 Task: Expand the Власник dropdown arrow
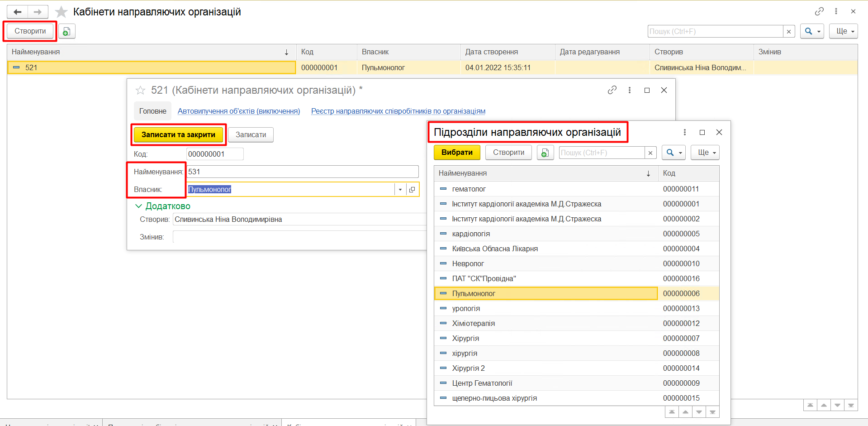coord(400,190)
